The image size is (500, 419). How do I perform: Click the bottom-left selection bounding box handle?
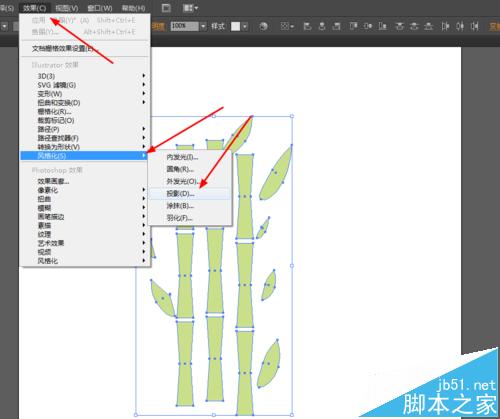pyautogui.click(x=136, y=415)
